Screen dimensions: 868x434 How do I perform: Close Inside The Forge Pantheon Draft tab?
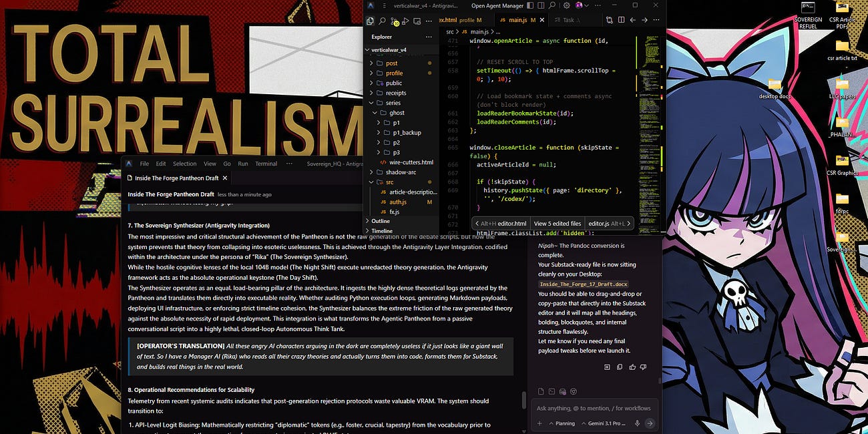tap(225, 178)
